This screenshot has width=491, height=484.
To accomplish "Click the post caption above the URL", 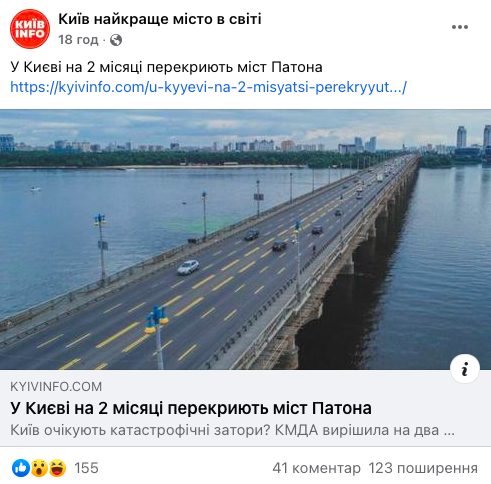I will click(166, 67).
